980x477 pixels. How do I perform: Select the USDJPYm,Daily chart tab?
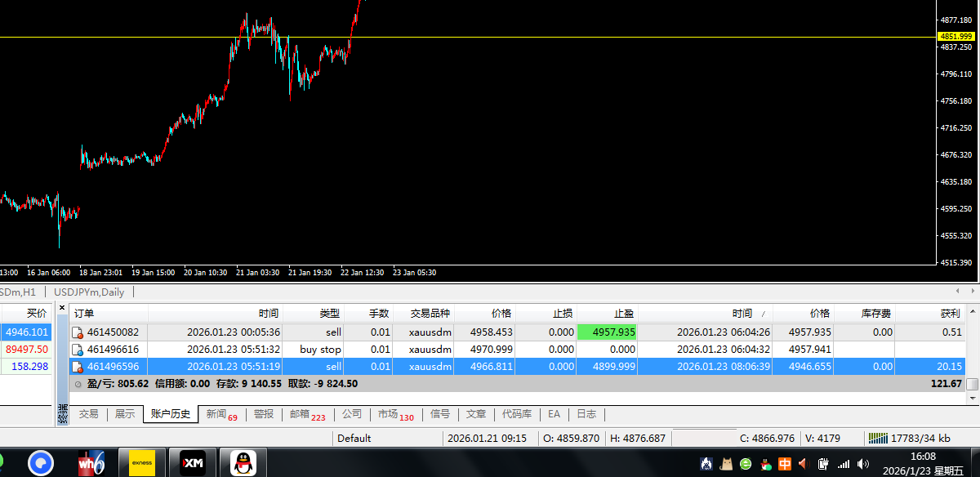click(x=89, y=292)
